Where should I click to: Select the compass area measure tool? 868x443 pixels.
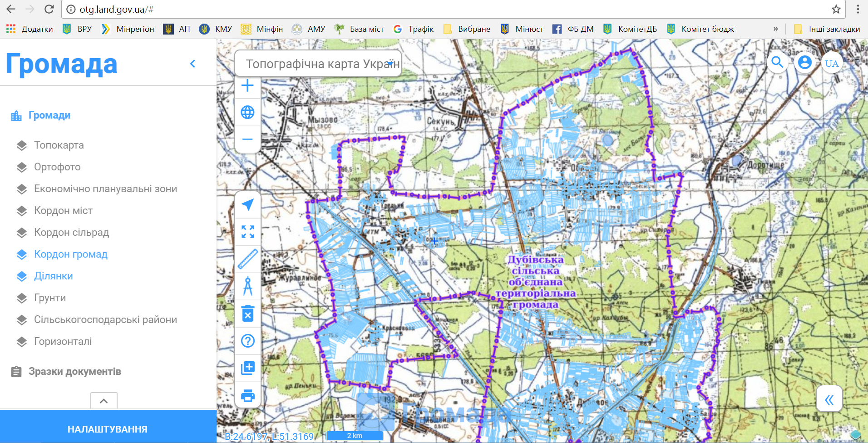coord(247,286)
